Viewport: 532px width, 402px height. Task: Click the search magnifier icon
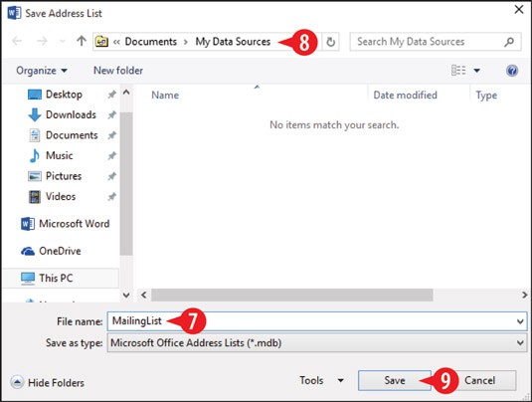tap(509, 42)
